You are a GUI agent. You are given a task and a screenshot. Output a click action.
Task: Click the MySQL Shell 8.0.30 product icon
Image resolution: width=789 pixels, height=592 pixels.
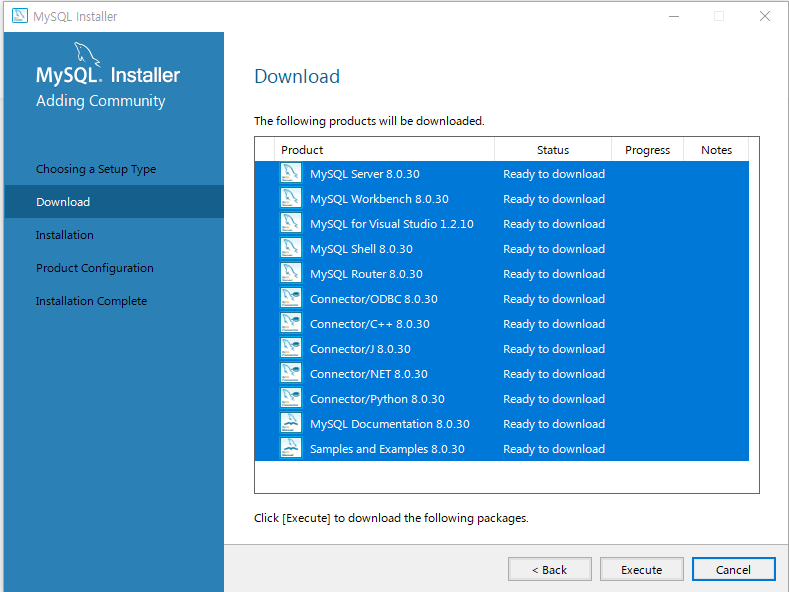pos(291,249)
